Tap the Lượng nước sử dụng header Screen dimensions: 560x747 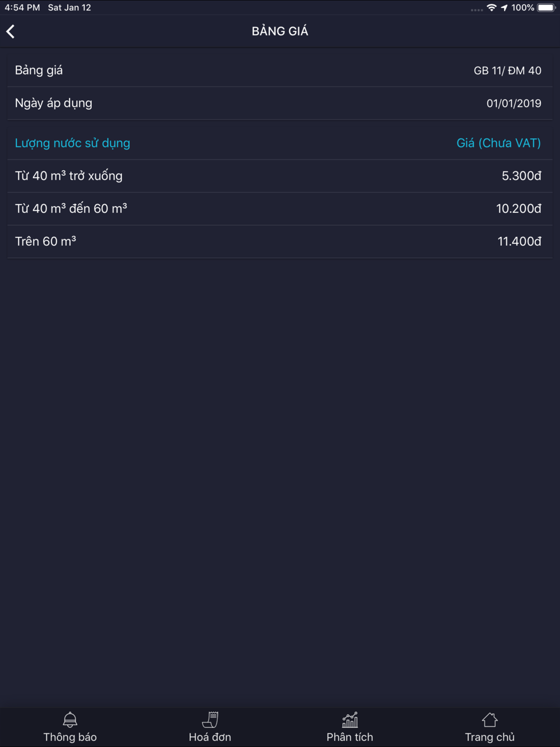coord(72,143)
